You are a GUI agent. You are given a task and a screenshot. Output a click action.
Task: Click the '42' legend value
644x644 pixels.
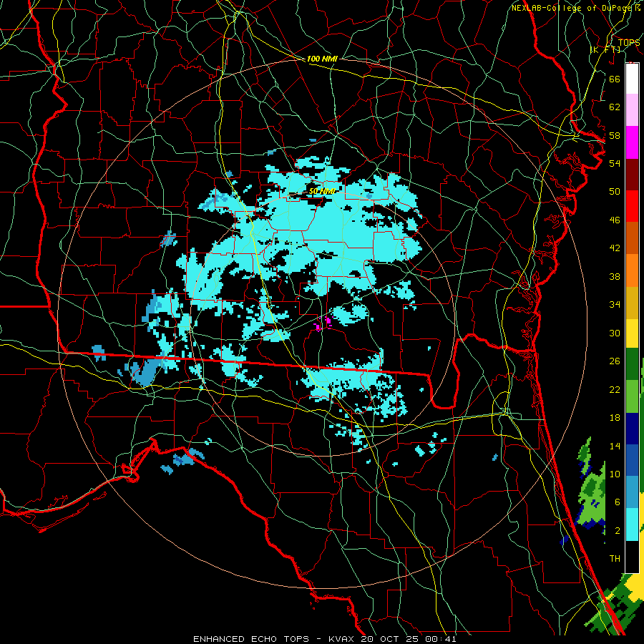click(x=615, y=248)
